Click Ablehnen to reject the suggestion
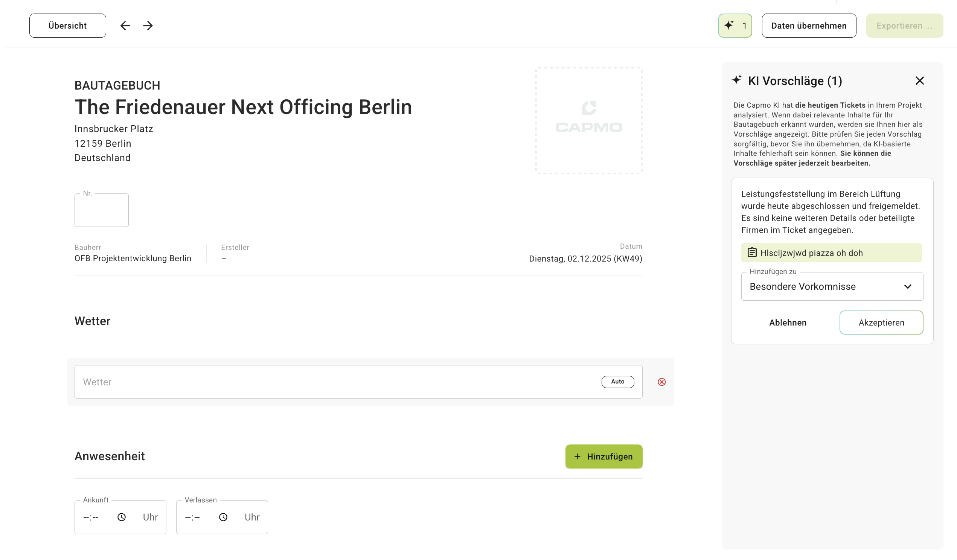Image resolution: width=957 pixels, height=560 pixels. [x=787, y=322]
